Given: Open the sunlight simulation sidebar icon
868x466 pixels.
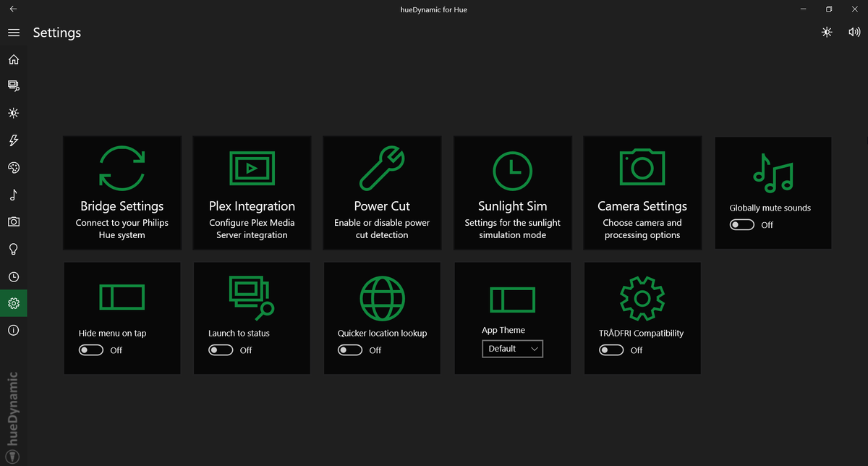Looking at the screenshot, I should [13, 113].
